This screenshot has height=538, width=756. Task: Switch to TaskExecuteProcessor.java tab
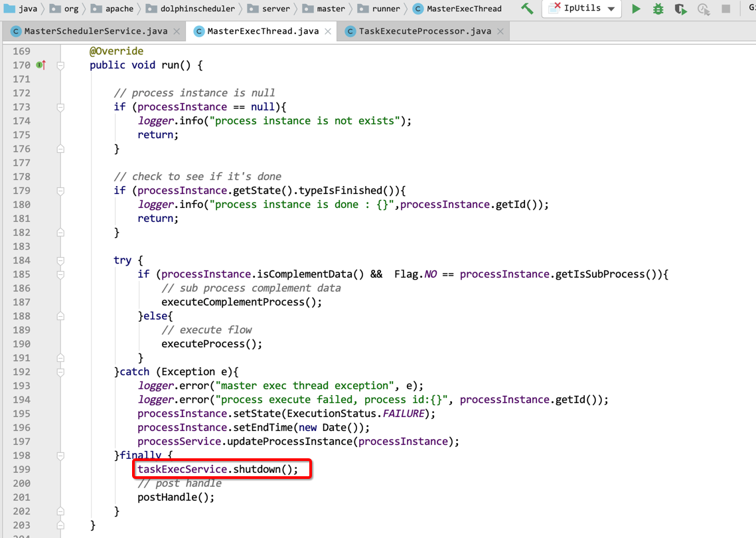(425, 31)
